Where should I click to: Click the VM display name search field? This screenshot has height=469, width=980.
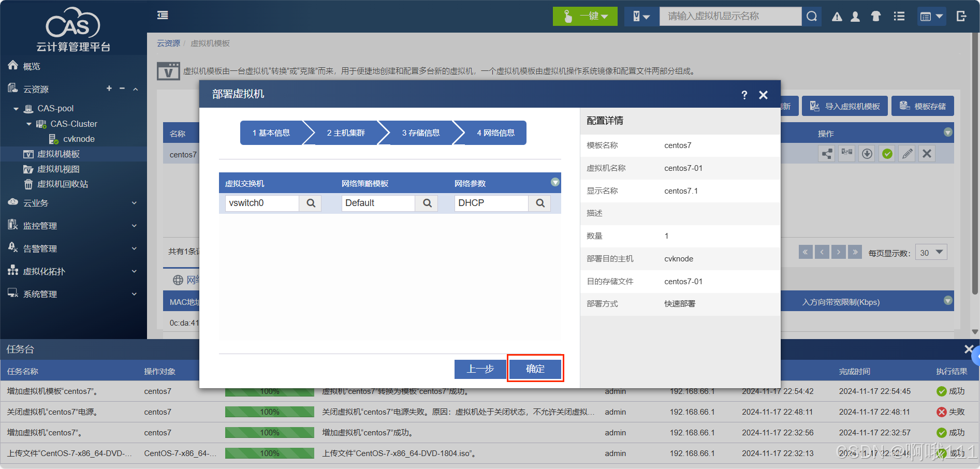pyautogui.click(x=730, y=16)
